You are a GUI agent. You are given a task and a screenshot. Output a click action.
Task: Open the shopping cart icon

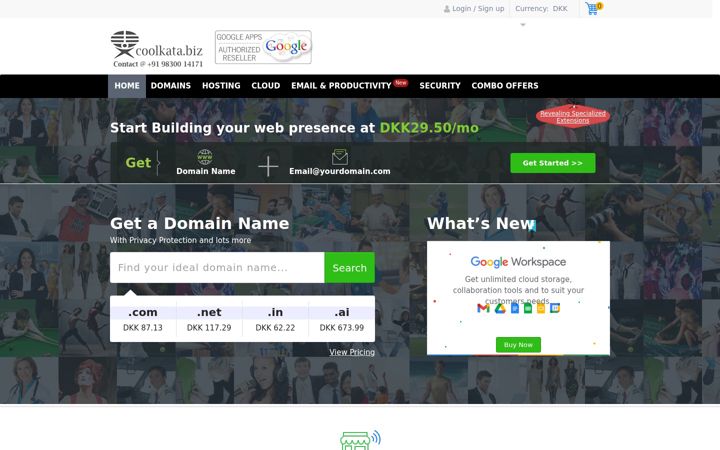point(593,8)
